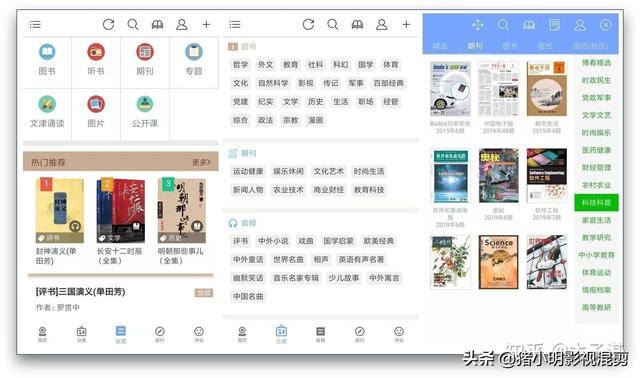The width and height of the screenshot is (640, 378).
Task: Tap the plus icon on the home screen
Action: pyautogui.click(x=207, y=24)
